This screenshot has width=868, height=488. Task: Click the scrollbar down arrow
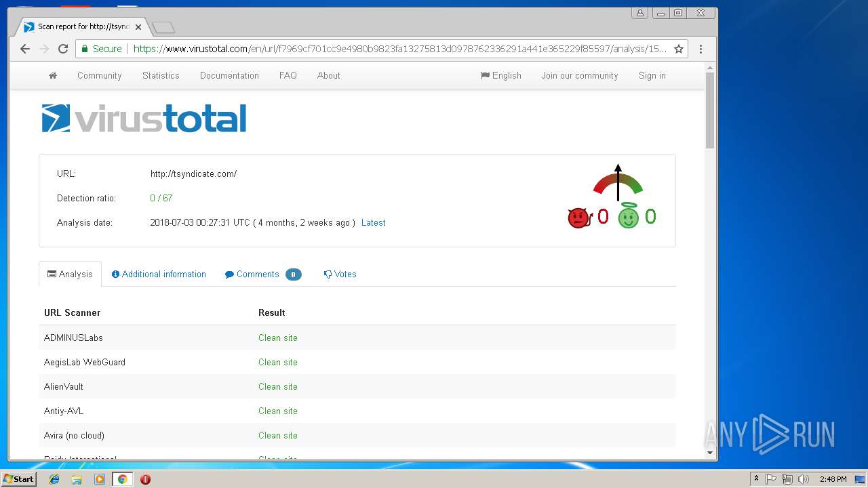point(710,453)
